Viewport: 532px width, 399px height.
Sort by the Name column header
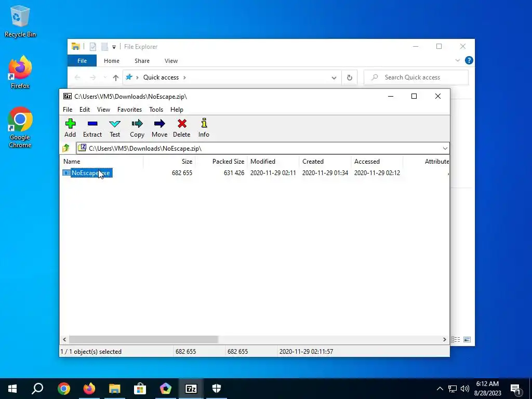102,162
